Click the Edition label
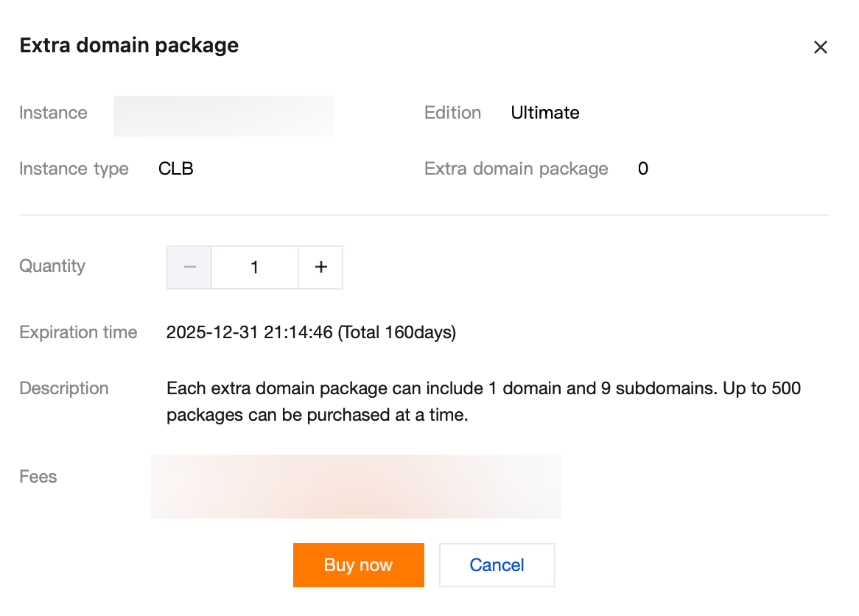 pos(452,113)
